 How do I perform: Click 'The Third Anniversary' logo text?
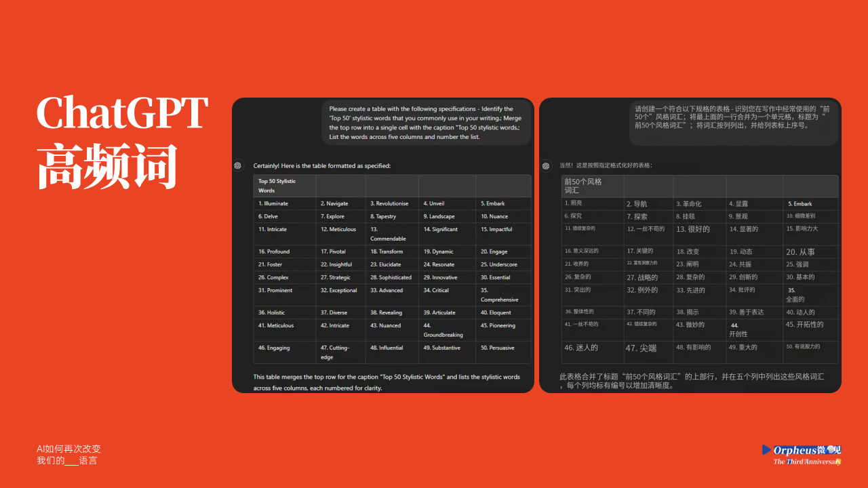807,462
